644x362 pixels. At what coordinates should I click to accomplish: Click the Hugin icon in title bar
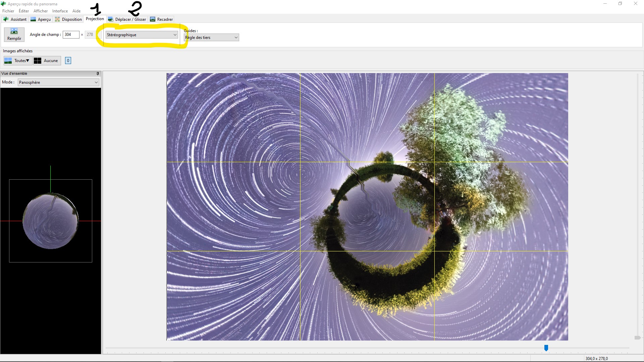[3, 4]
